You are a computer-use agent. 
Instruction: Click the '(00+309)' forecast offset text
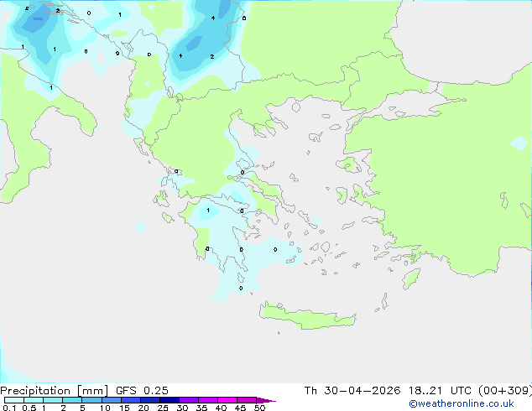pyautogui.click(x=505, y=391)
